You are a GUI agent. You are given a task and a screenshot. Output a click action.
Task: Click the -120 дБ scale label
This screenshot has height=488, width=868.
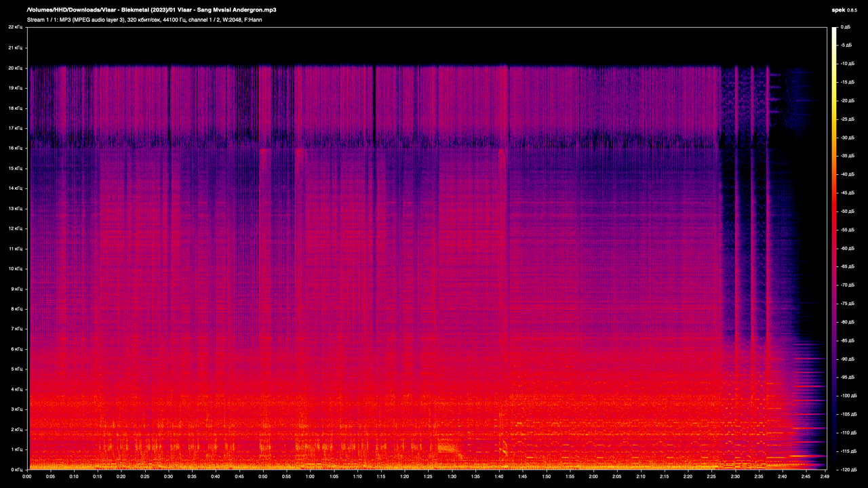coord(849,469)
